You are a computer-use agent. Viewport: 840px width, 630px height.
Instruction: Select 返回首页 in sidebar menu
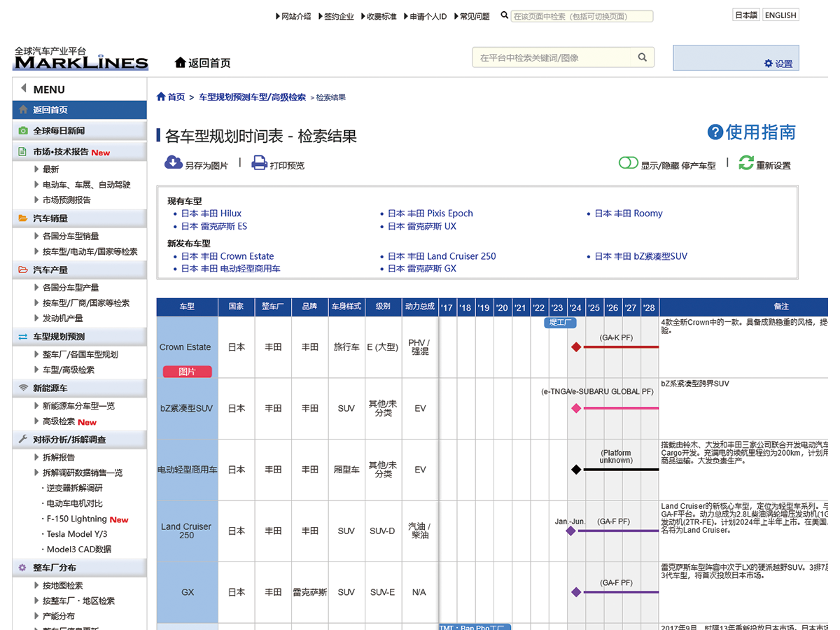[x=80, y=110]
